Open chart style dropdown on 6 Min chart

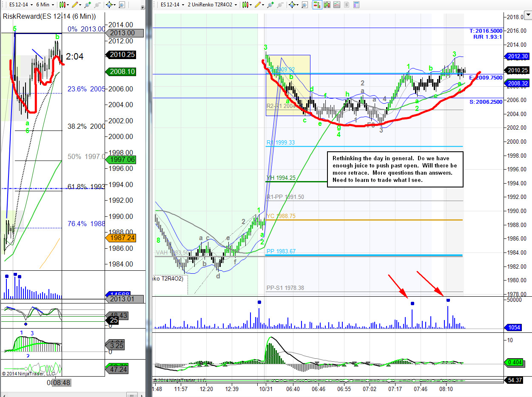pyautogui.click(x=63, y=5)
